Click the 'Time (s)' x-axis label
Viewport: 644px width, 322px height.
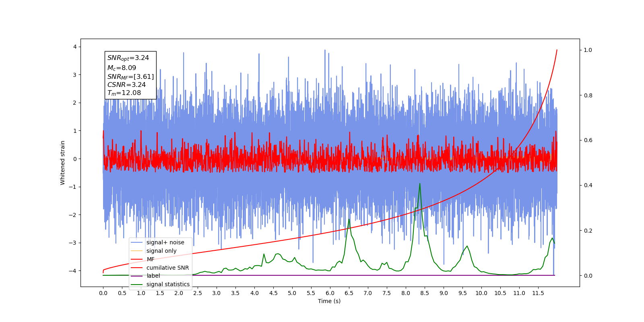coord(329,301)
